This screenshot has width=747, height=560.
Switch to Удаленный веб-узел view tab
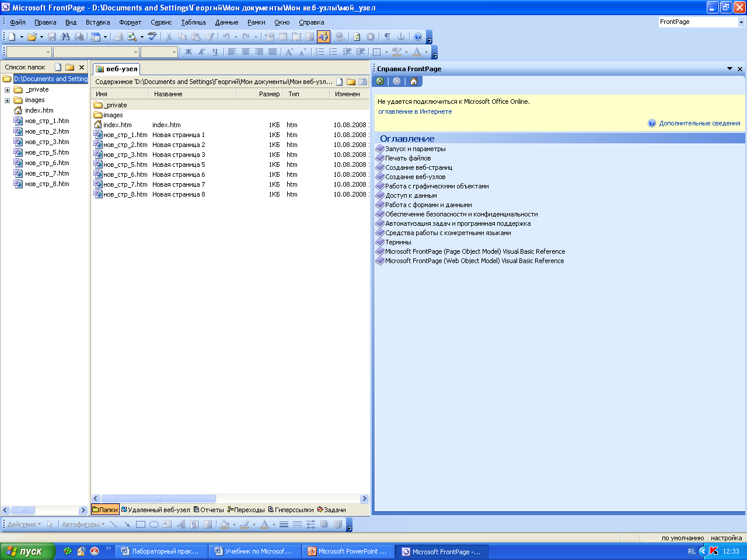coord(156,510)
